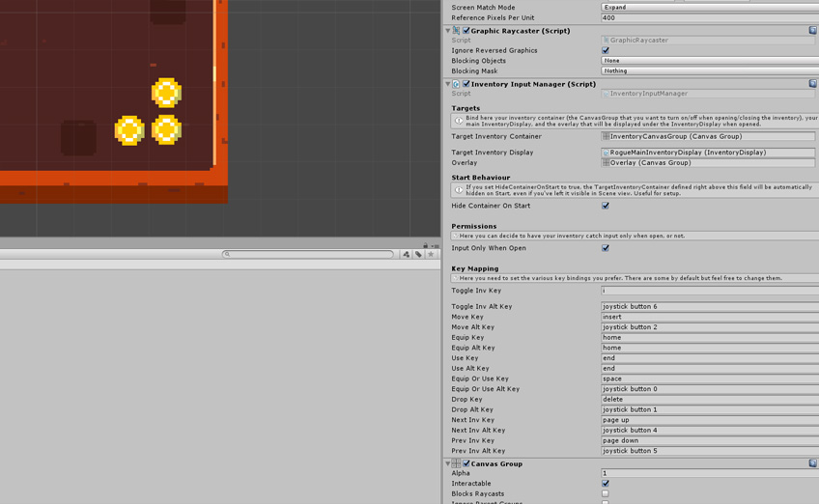Viewport: 819px width, 504px height.
Task: Open Screen Match Mode dropdown showing Expand
Action: pyautogui.click(x=710, y=8)
